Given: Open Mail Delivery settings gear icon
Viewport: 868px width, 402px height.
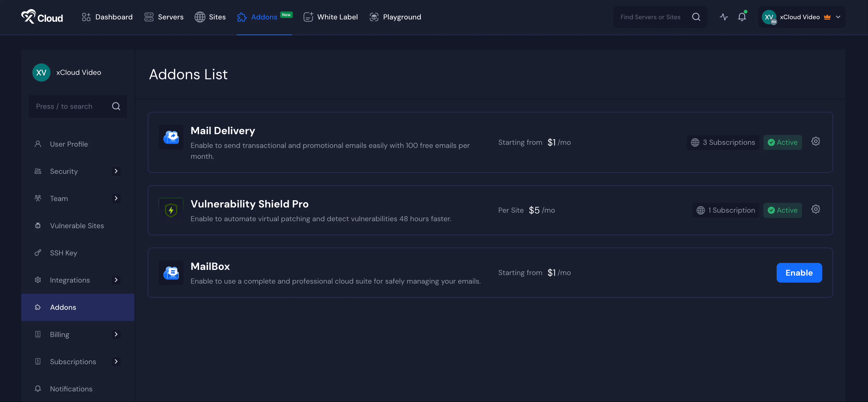Looking at the screenshot, I should pyautogui.click(x=815, y=141).
